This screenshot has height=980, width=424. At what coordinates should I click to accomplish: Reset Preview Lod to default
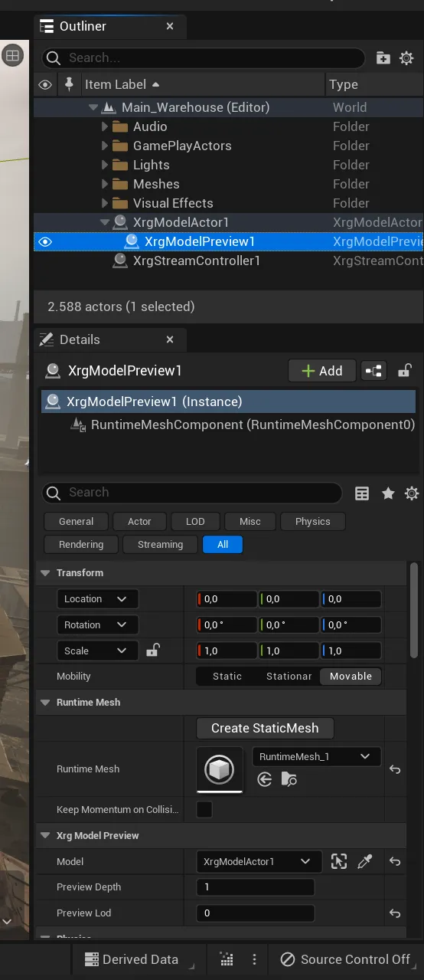[x=395, y=913]
